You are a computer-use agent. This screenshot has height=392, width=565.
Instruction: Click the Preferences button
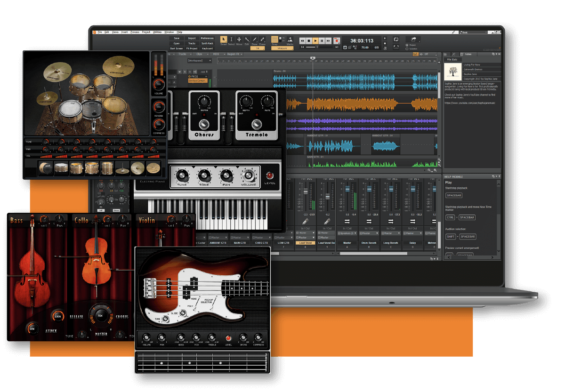207,38
